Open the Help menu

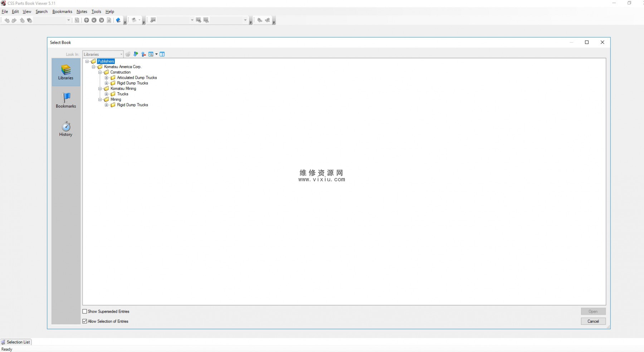point(110,11)
